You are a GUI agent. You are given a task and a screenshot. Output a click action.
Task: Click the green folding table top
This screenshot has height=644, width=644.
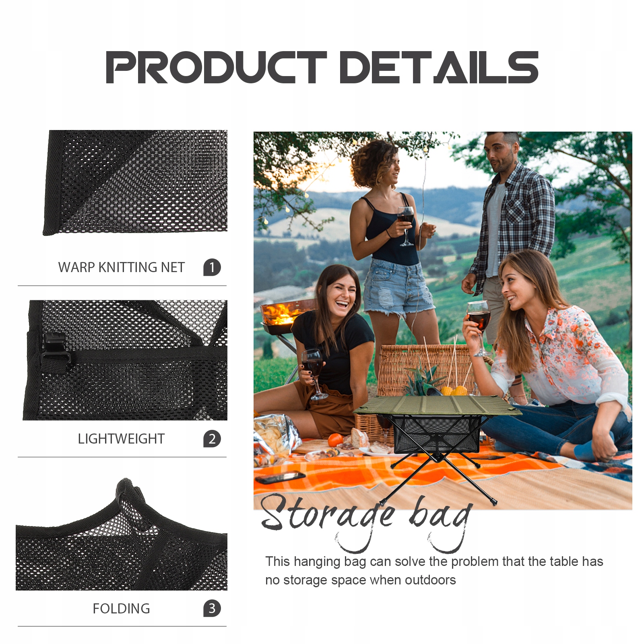438,405
